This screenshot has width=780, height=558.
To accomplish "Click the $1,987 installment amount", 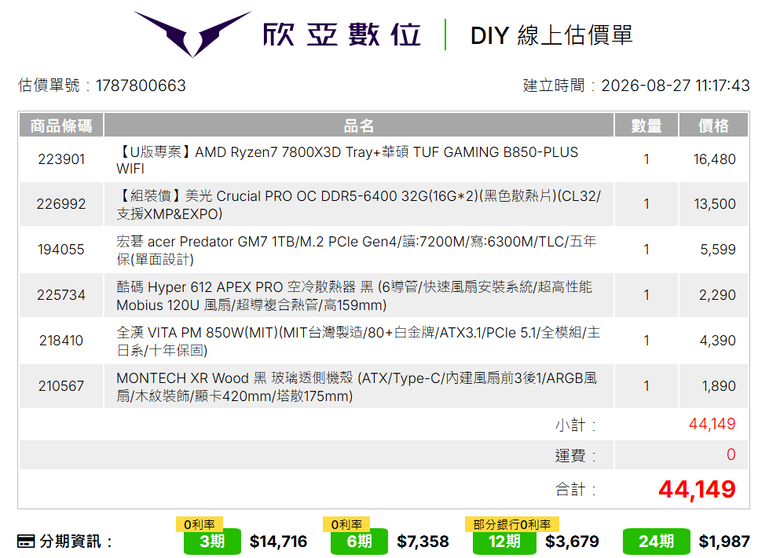I will [724, 541].
